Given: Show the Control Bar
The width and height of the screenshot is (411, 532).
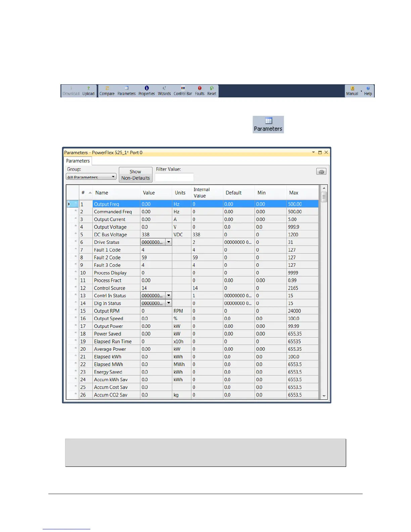Looking at the screenshot, I should point(183,91).
